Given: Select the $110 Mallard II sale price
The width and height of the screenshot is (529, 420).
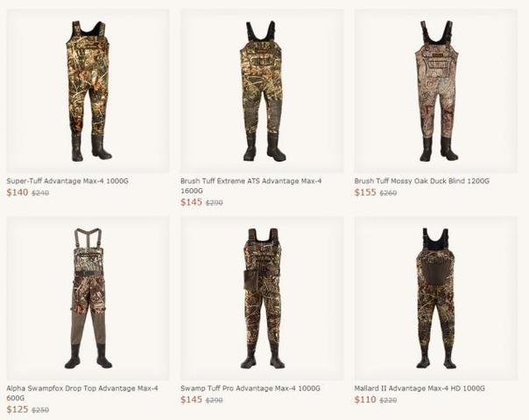Looking at the screenshot, I should pos(365,400).
